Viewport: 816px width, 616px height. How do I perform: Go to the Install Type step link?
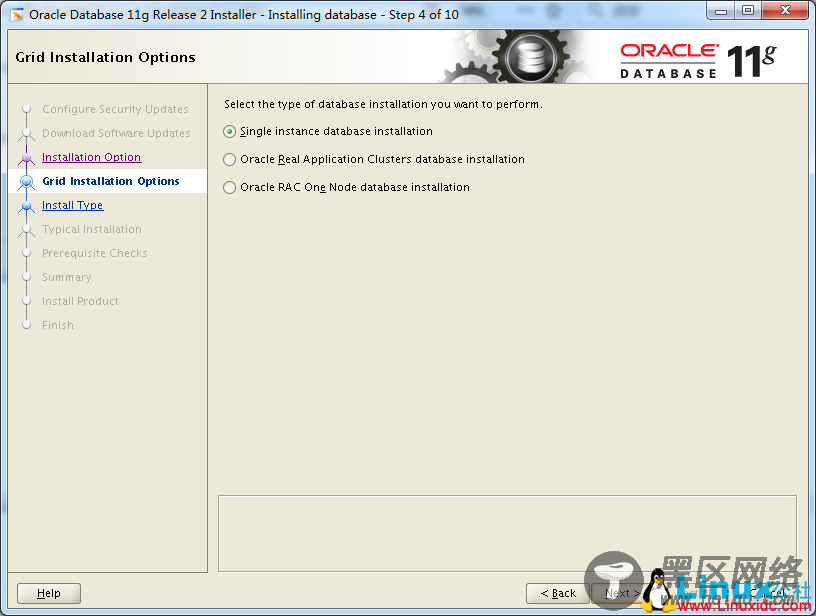coord(73,205)
